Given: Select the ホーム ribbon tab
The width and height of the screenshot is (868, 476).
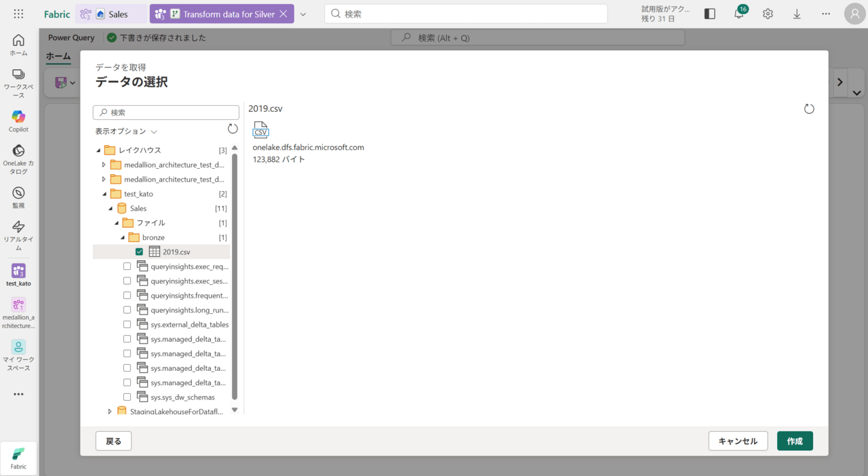Looking at the screenshot, I should (58, 56).
